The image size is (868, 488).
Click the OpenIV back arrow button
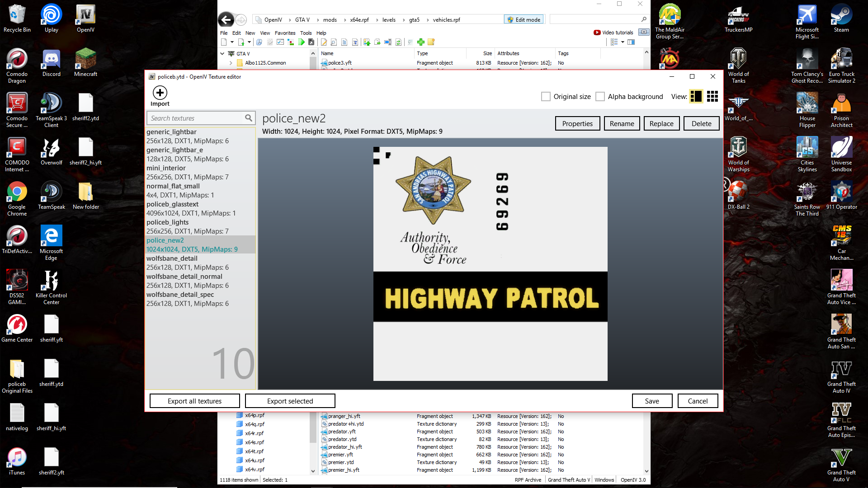coord(226,19)
